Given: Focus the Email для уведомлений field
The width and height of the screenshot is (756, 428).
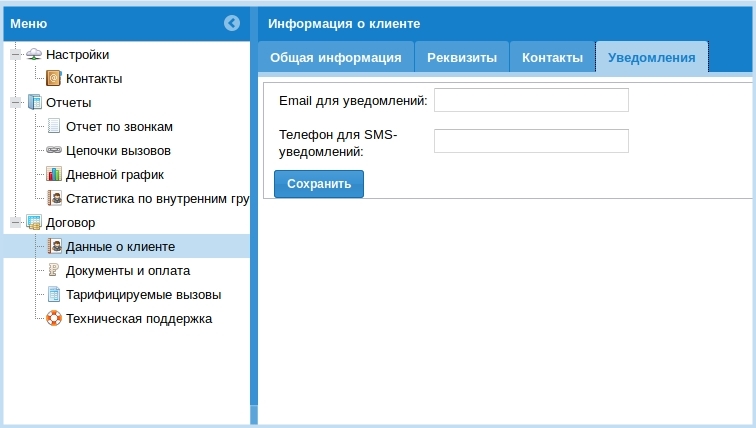Looking at the screenshot, I should tap(531, 100).
